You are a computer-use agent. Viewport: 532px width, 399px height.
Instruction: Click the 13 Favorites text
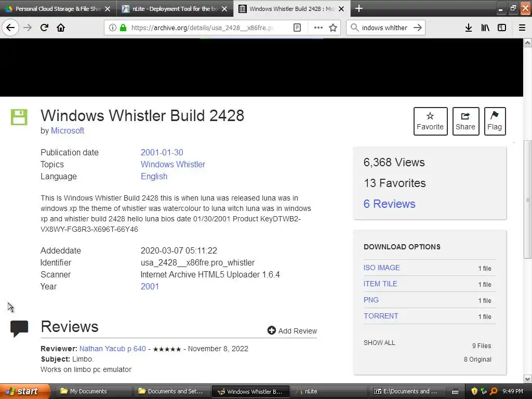tap(395, 183)
